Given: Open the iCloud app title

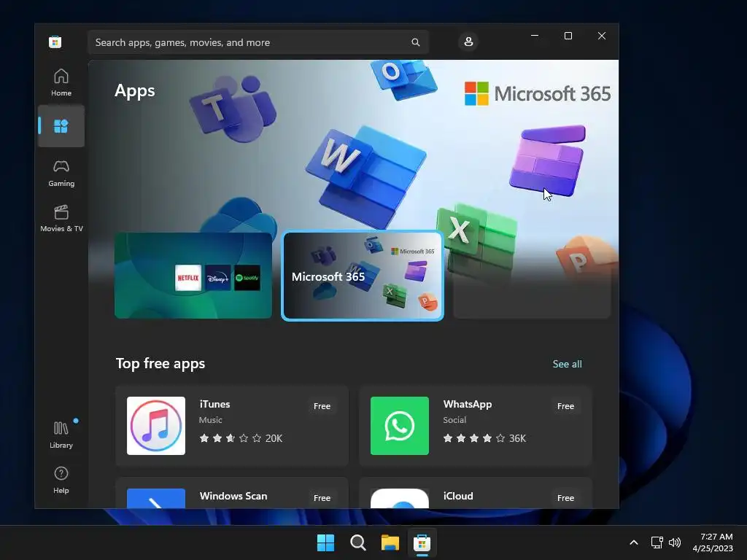Looking at the screenshot, I should point(458,496).
